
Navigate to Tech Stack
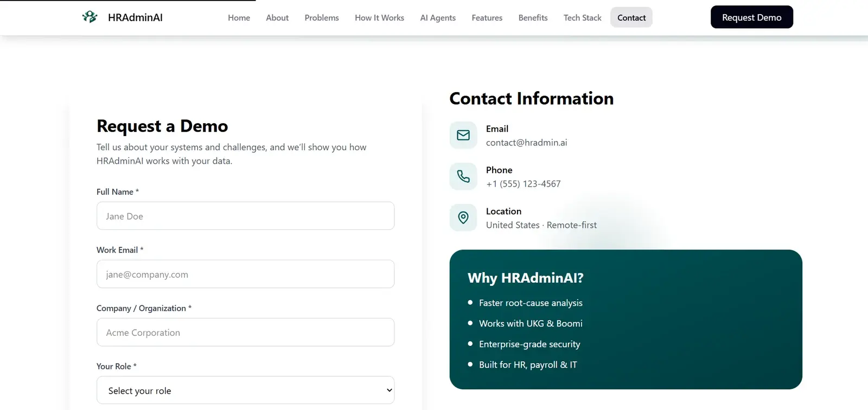click(583, 17)
